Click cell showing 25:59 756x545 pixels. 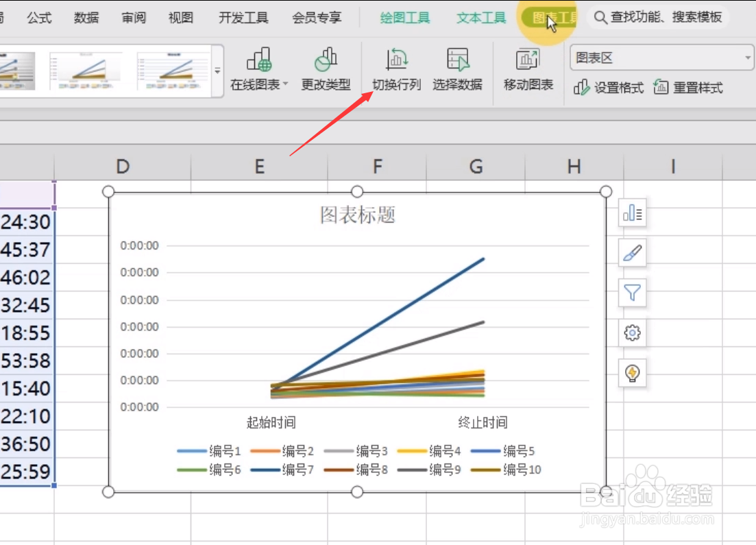[27, 471]
